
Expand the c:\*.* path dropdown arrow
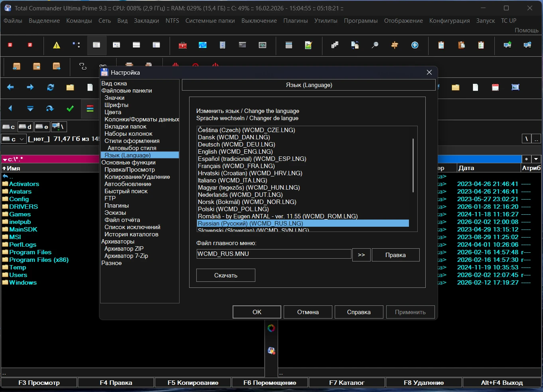coord(5,159)
